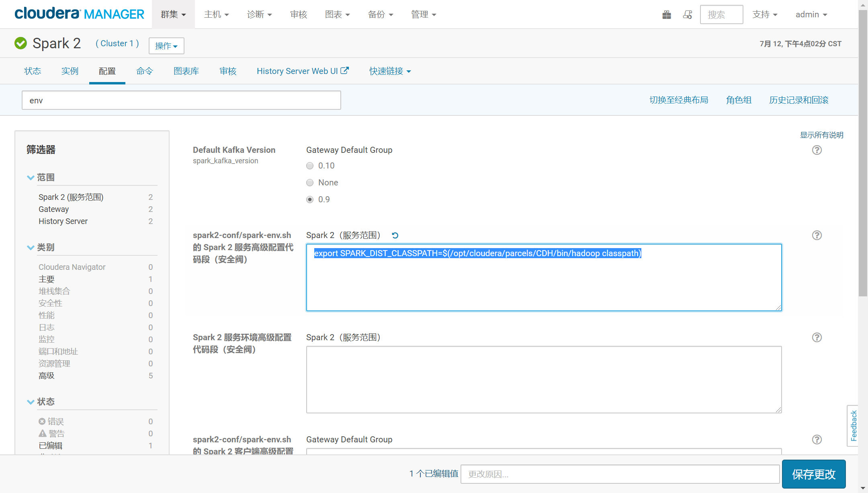Open the 审核 item in top navigation bar
The width and height of the screenshot is (868, 493).
(x=299, y=14)
